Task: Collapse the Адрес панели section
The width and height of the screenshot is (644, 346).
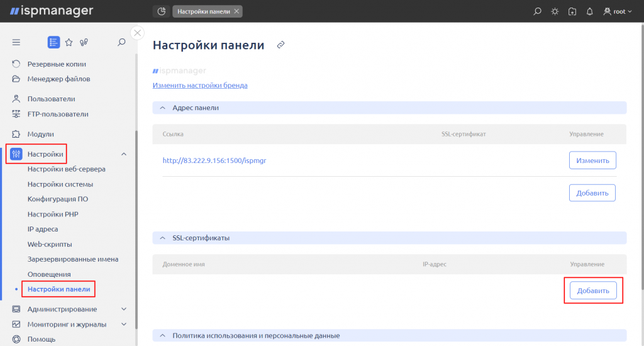Action: [x=163, y=108]
